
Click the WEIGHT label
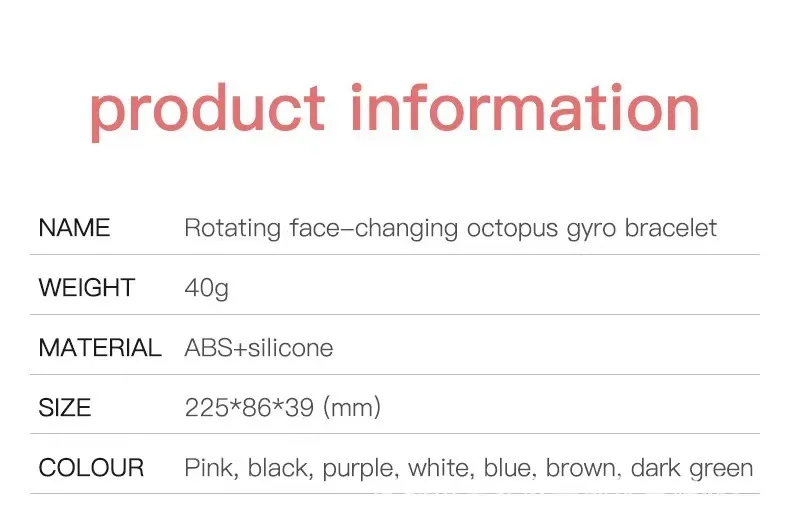point(87,288)
